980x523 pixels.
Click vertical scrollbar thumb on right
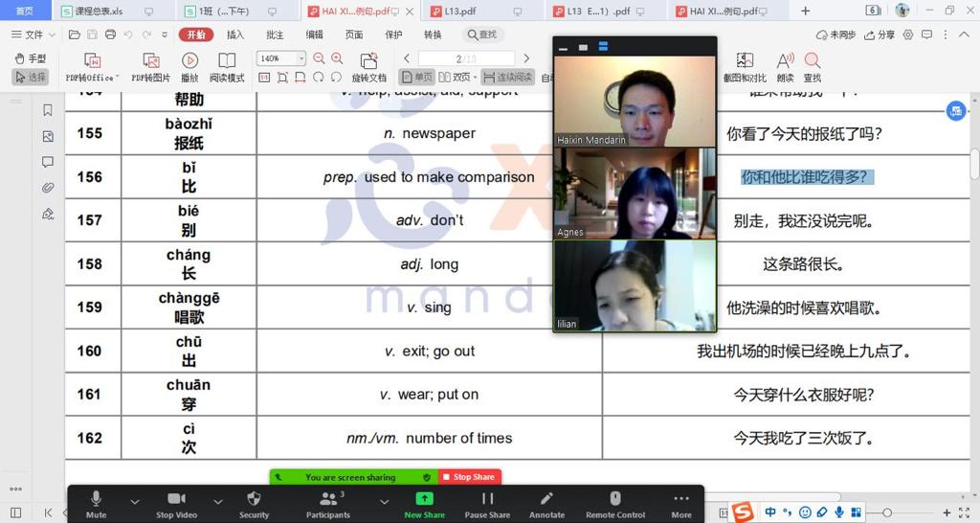pyautogui.click(x=975, y=165)
